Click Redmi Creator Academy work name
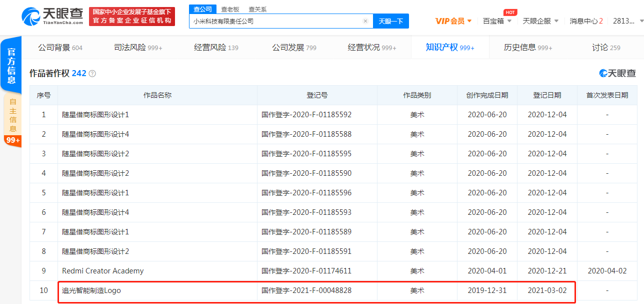 tap(102, 271)
